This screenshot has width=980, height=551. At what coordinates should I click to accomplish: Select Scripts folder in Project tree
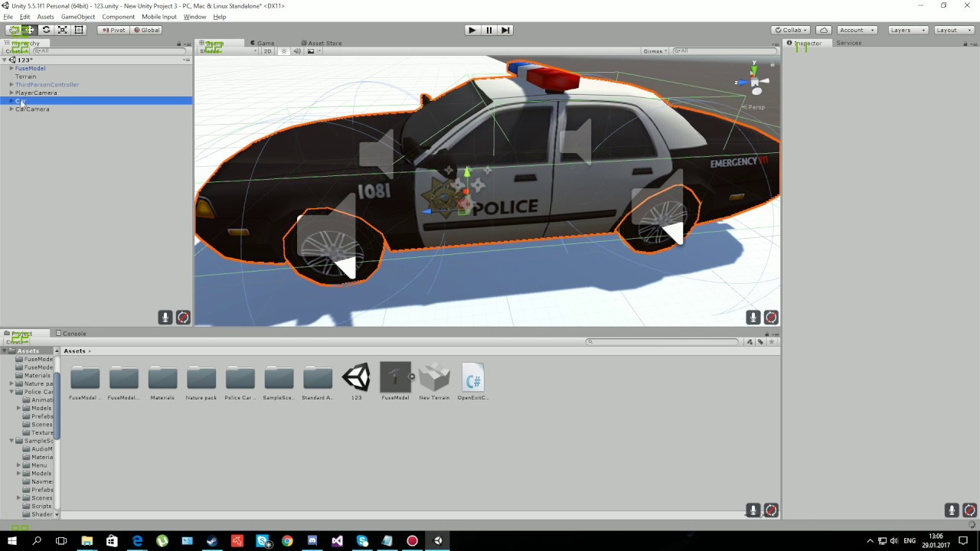pos(41,506)
